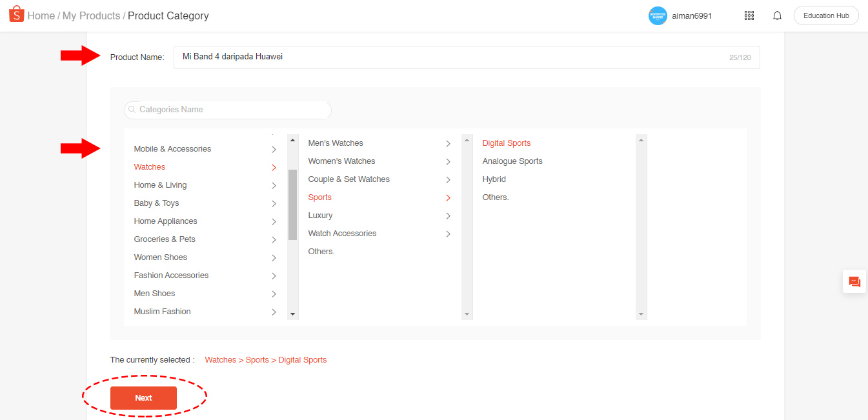Select Muslim Fashion category
Screen dimensions: 868x420
(162, 312)
